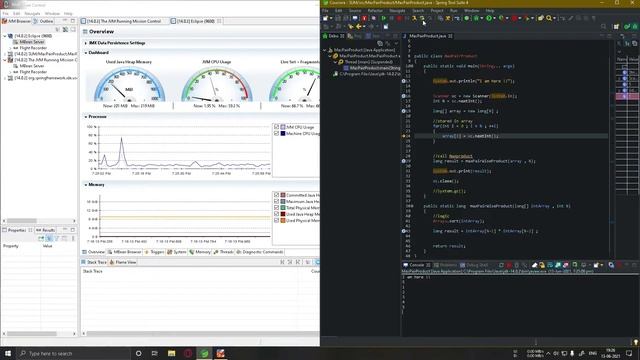Click the yellow back navigation arrow in Spring Tool Suite
The width and height of the screenshot is (640, 360).
359,27
